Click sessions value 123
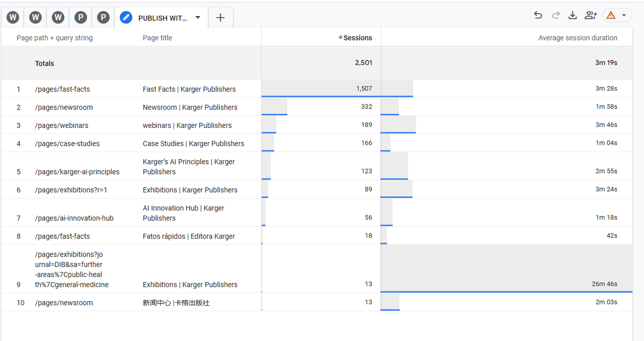Screen dimensions: 644x341 coord(367,171)
